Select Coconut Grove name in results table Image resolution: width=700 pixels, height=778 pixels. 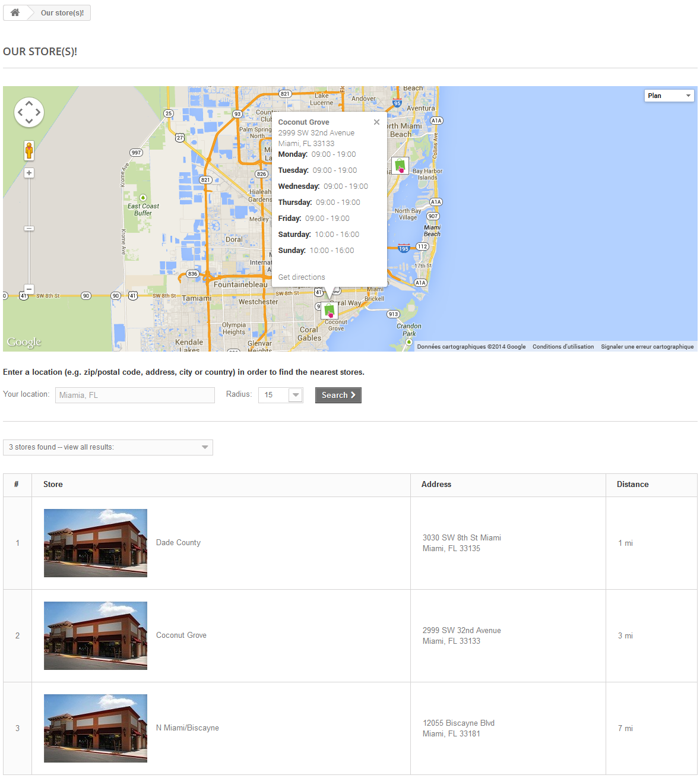(181, 635)
